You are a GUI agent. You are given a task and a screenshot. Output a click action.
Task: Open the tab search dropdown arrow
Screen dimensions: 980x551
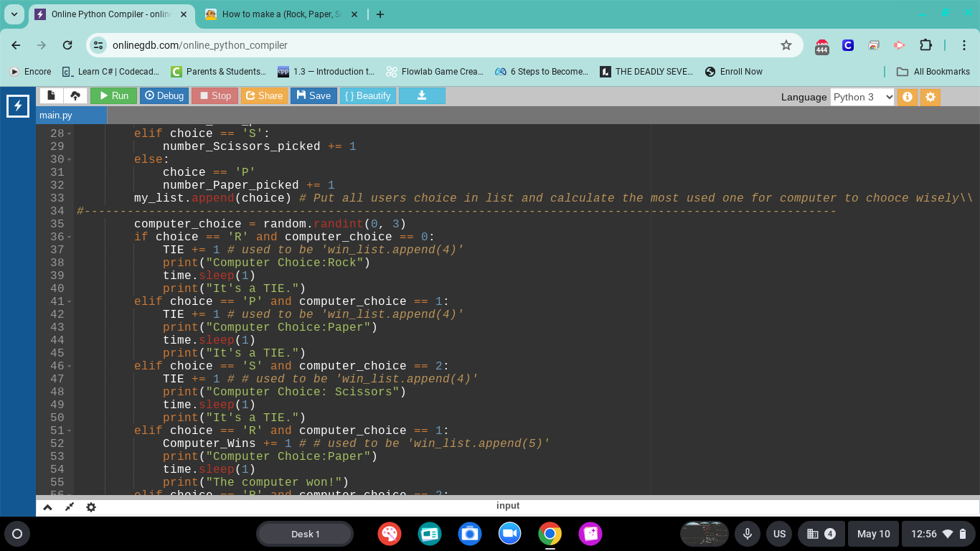[14, 14]
